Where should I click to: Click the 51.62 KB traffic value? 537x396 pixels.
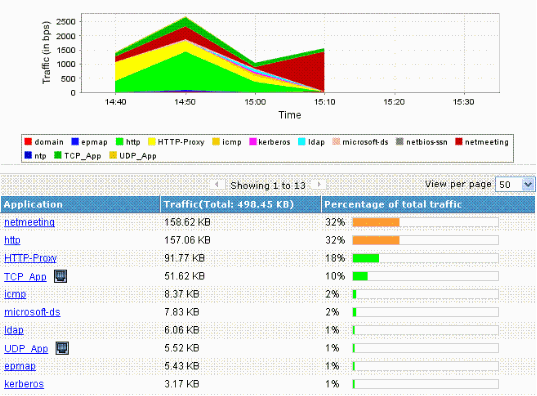coord(185,276)
